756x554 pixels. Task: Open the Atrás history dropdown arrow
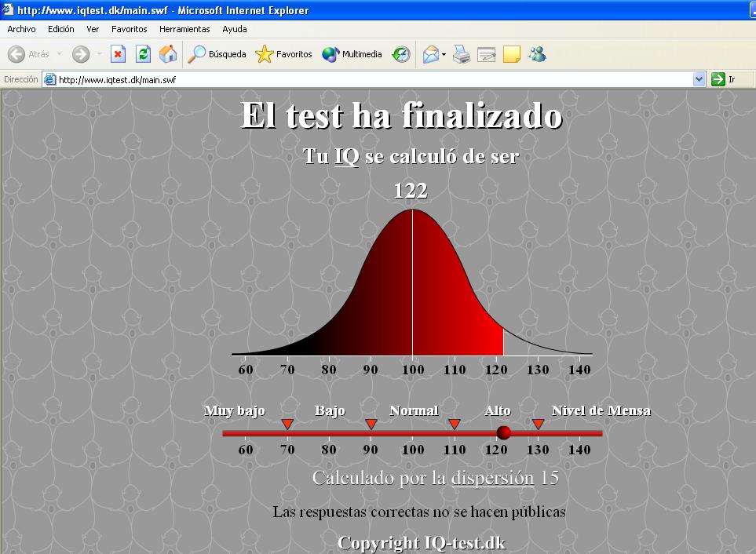tap(60, 54)
